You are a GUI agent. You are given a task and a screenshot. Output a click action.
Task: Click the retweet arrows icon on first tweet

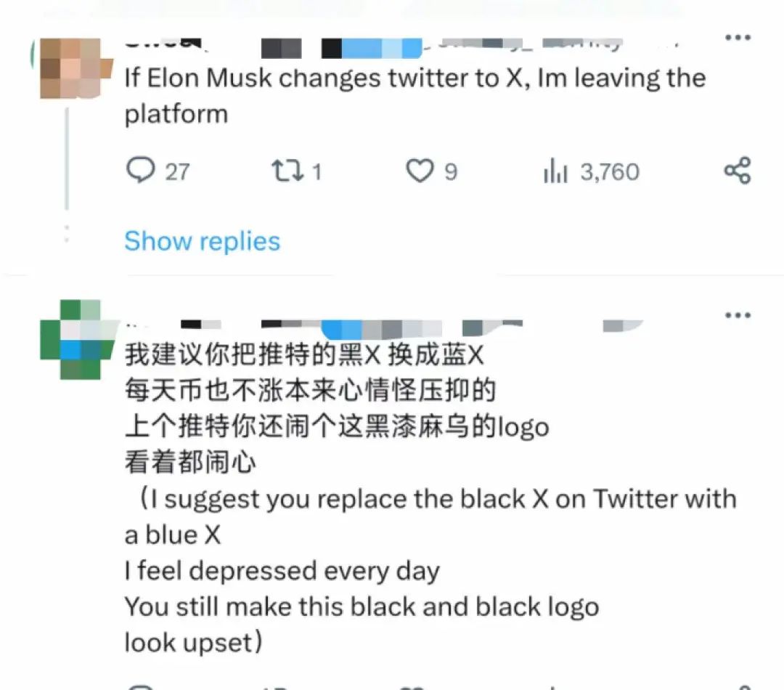[287, 171]
